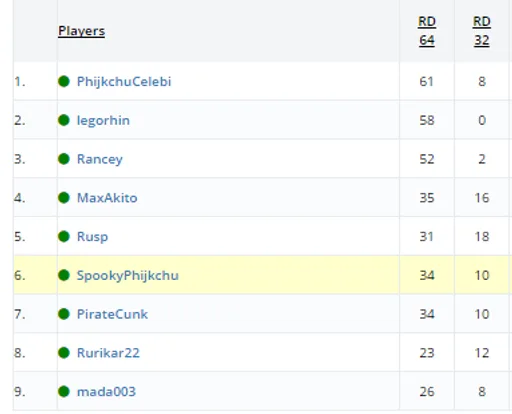Open Rancey player profile link
This screenshot has height=414, width=512.
point(100,159)
